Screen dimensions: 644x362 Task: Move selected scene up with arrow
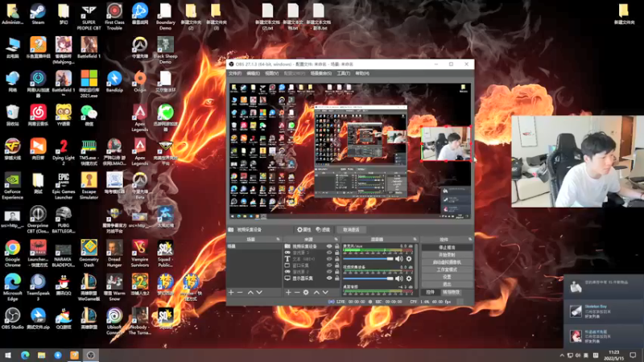(250, 292)
